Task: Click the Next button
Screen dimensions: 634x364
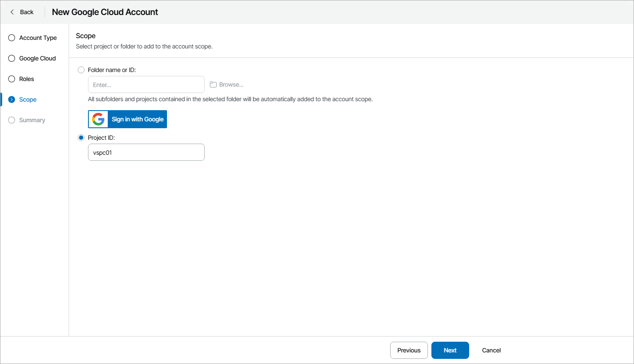Action: point(450,350)
